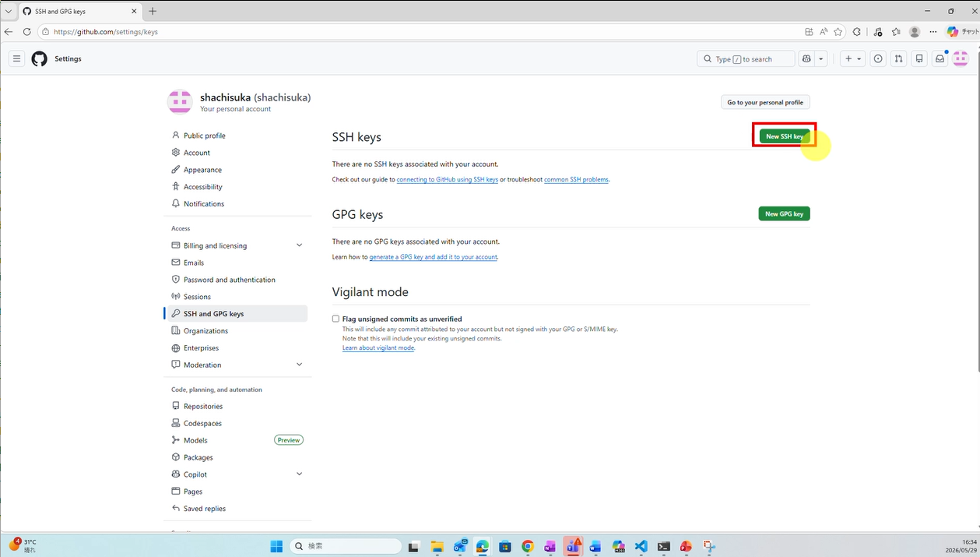Open the Pull requests icon in header
Image resolution: width=980 pixels, height=557 pixels.
(898, 58)
